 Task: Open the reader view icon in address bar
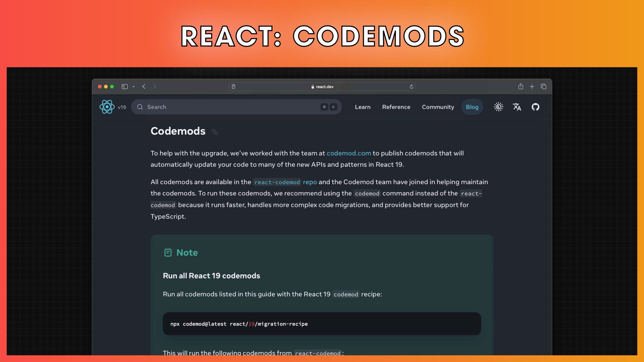click(x=233, y=86)
